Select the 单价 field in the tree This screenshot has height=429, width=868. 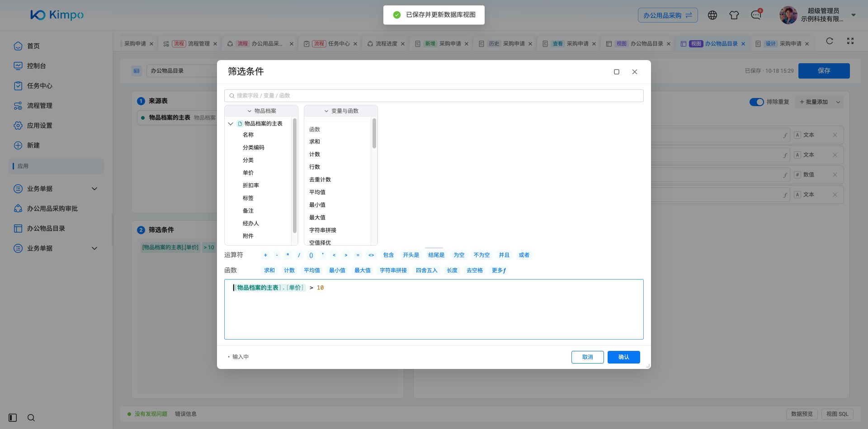point(248,173)
